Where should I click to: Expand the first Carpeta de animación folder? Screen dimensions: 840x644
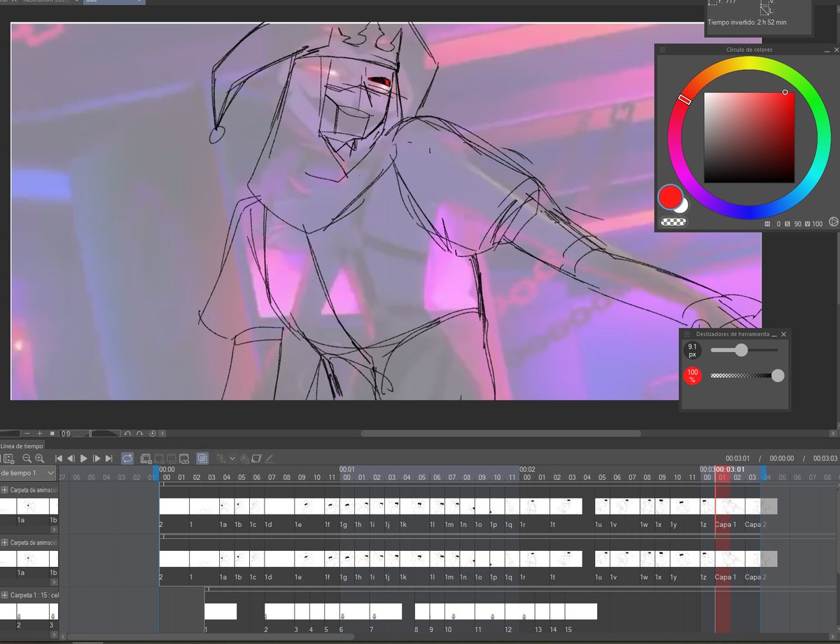coord(4,490)
